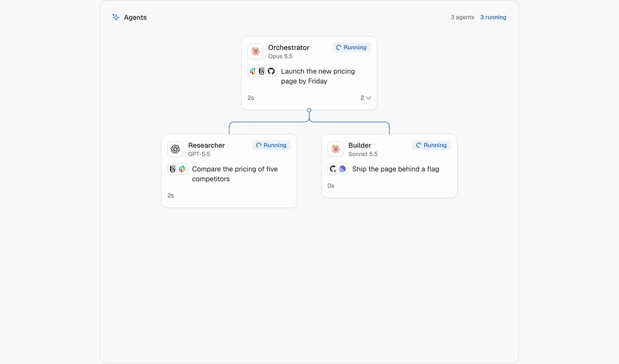Click the Running status badge on Researcher
The height and width of the screenshot is (364, 619).
click(x=272, y=145)
